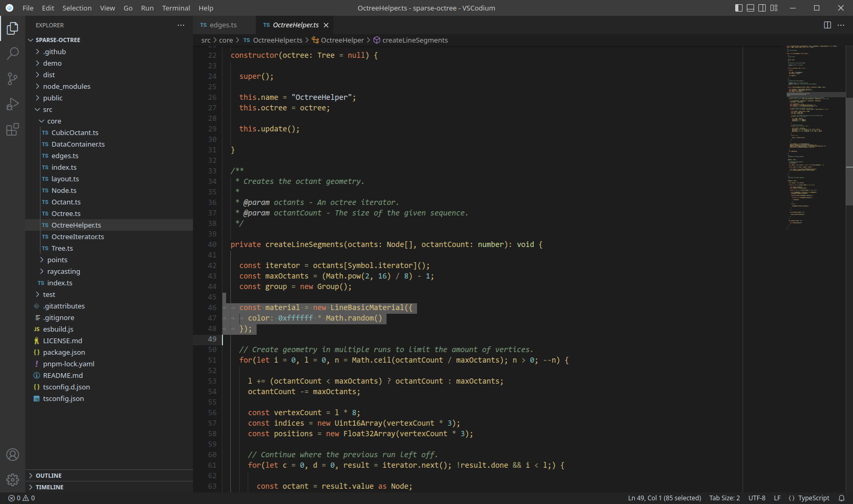Viewport: 853px width, 504px height.
Task: Click createLineSegments in breadcrumb
Action: 415,40
